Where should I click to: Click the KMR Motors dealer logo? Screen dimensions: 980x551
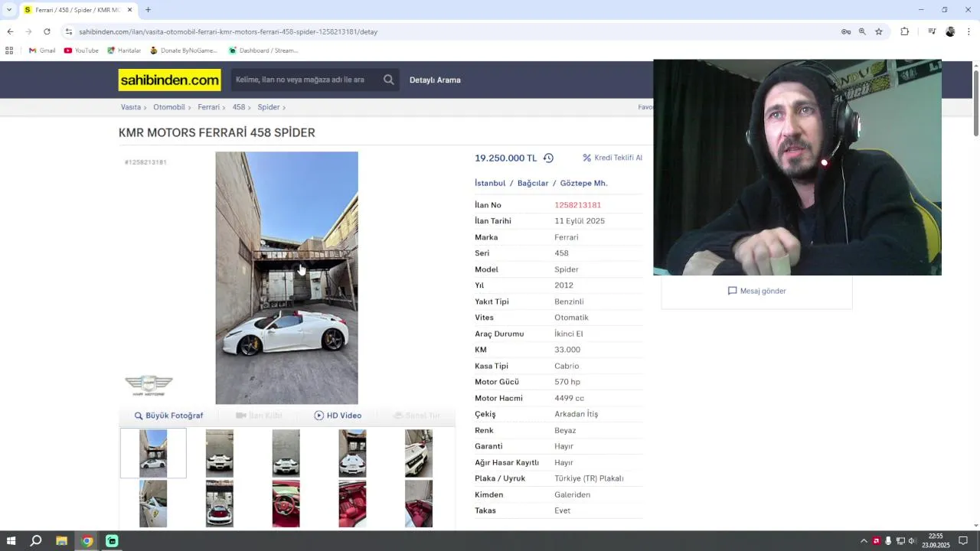pos(149,385)
